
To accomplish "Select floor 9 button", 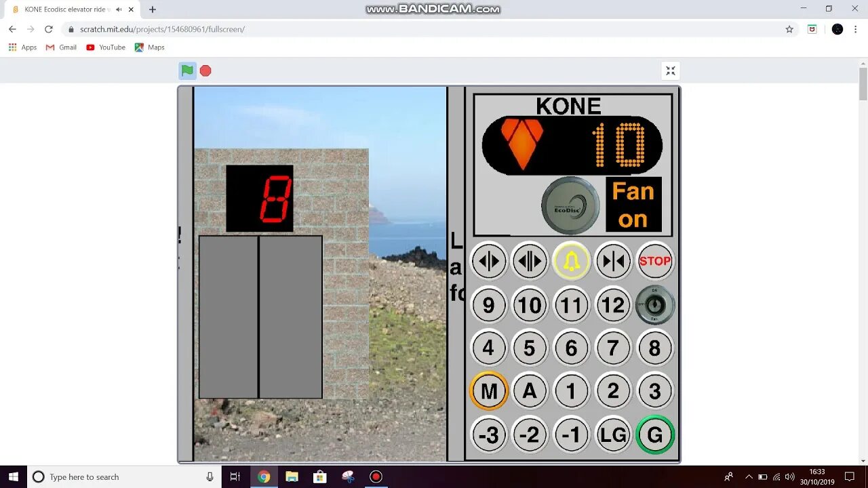I will (x=488, y=305).
